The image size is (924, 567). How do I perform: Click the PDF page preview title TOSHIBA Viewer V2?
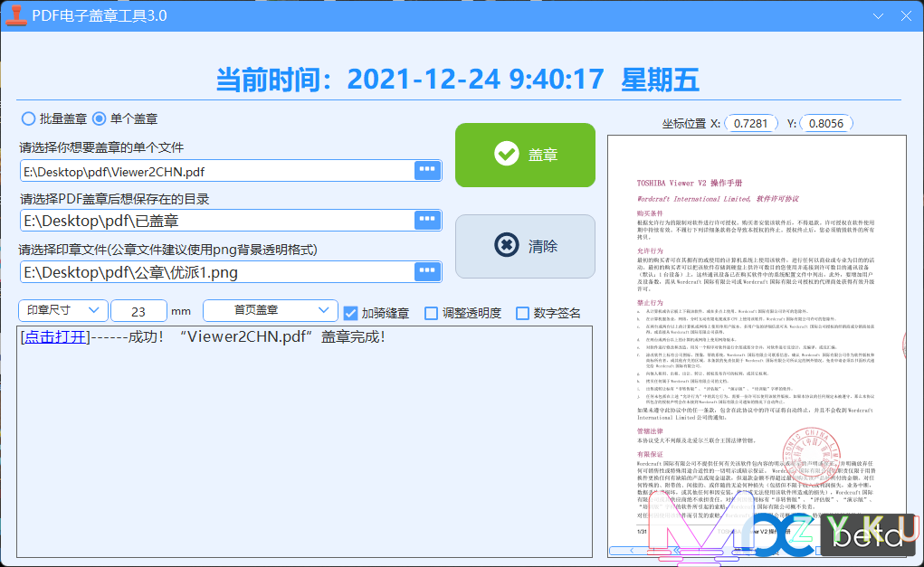pyautogui.click(x=689, y=183)
